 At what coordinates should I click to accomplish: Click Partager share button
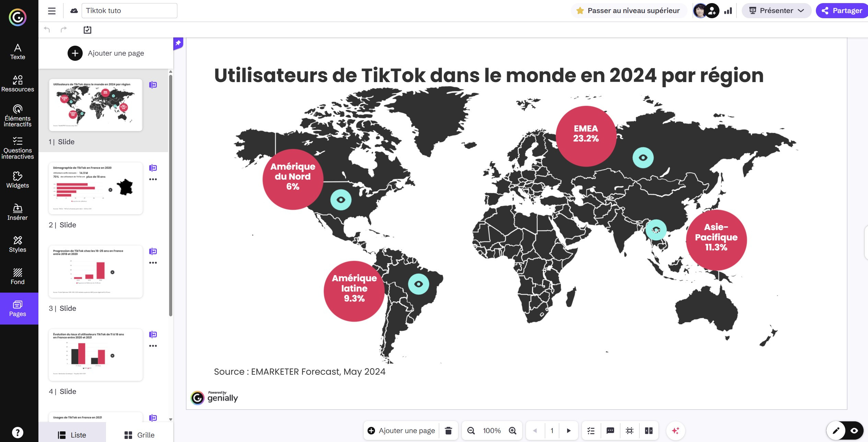(842, 11)
